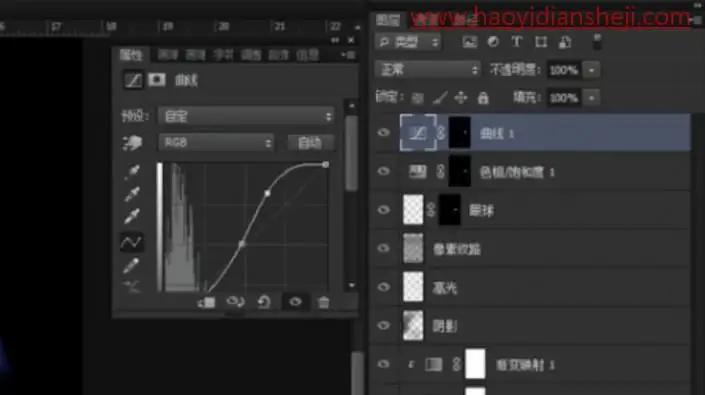Pick the gray point eyedropper
705x395 pixels.
[132, 194]
